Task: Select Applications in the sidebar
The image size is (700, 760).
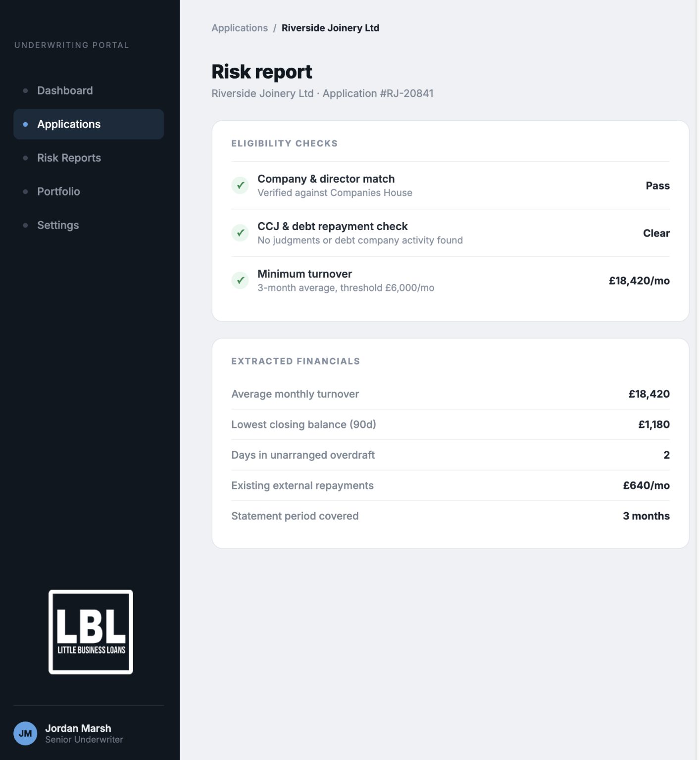Action: point(89,124)
